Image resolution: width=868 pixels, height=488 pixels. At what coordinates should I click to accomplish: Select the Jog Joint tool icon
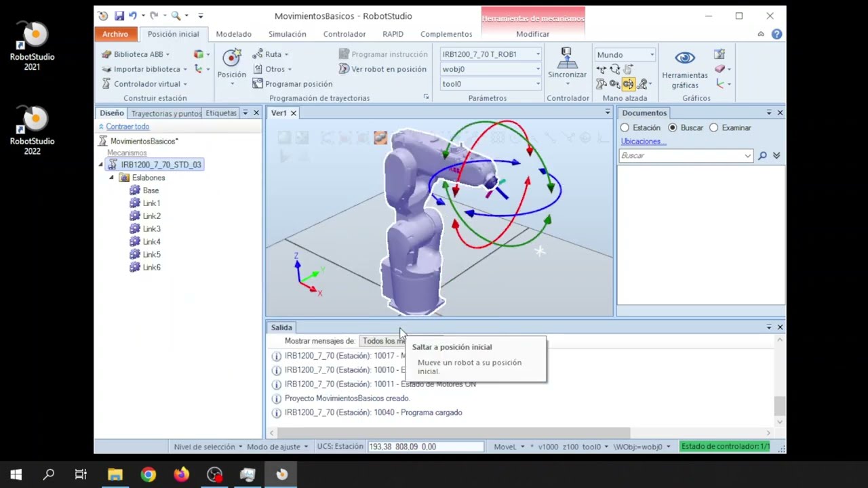601,84
